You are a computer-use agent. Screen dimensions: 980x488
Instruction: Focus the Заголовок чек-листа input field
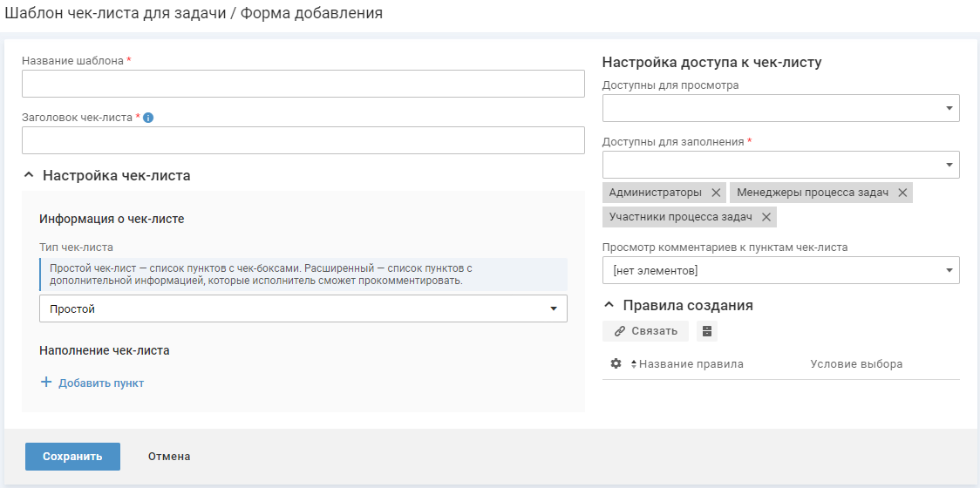[303, 140]
